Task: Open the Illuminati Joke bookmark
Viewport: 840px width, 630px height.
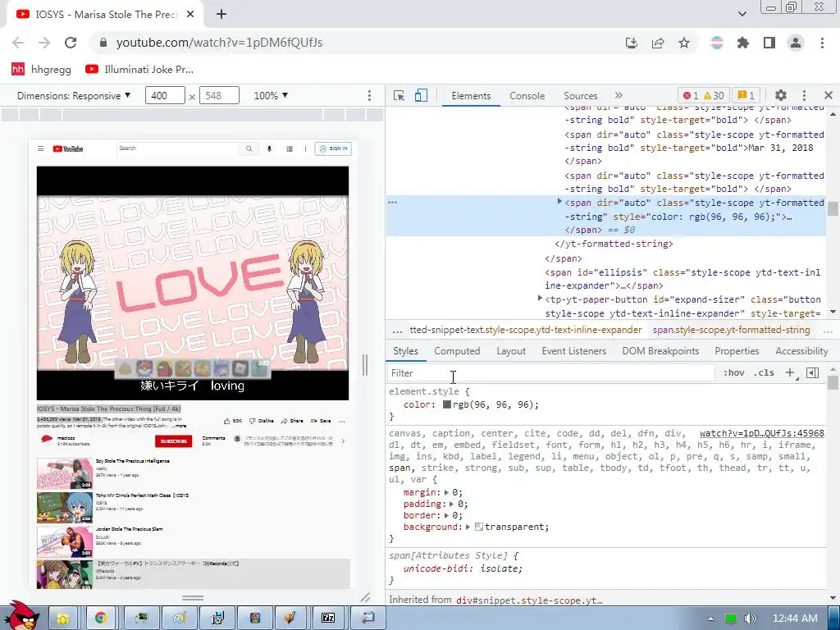Action: pyautogui.click(x=139, y=69)
